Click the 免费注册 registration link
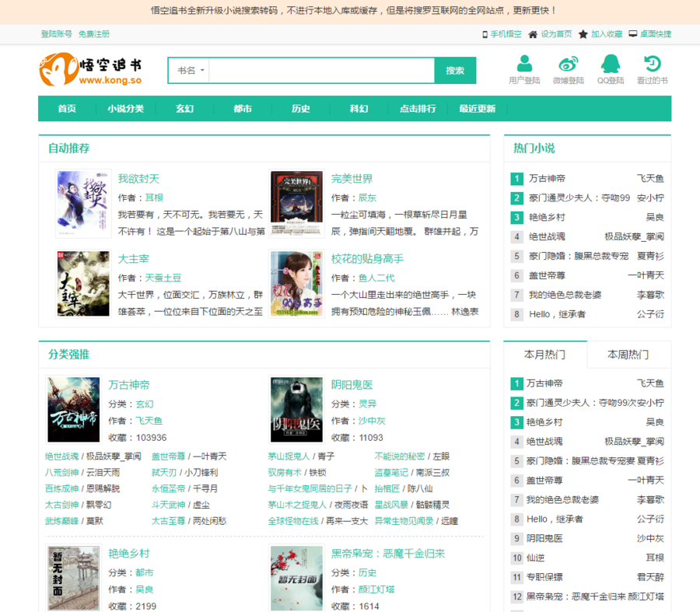 [x=94, y=34]
